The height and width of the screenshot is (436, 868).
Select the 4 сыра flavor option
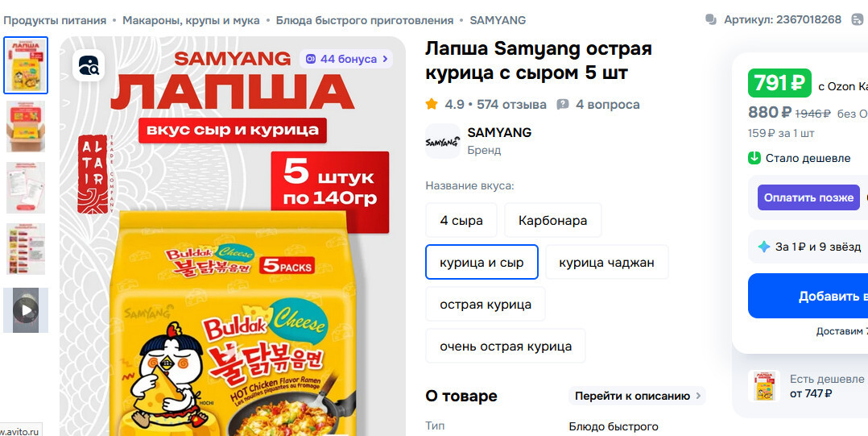point(461,221)
